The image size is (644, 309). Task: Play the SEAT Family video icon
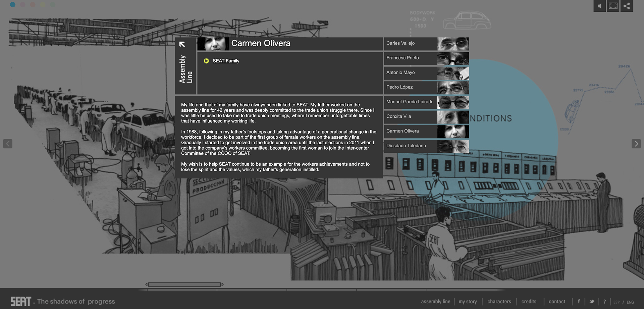click(206, 61)
